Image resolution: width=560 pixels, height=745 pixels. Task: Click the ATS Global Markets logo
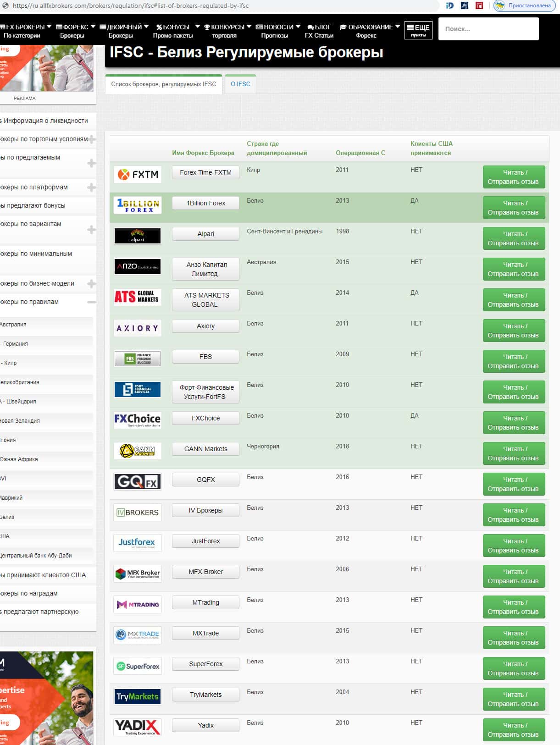click(137, 297)
